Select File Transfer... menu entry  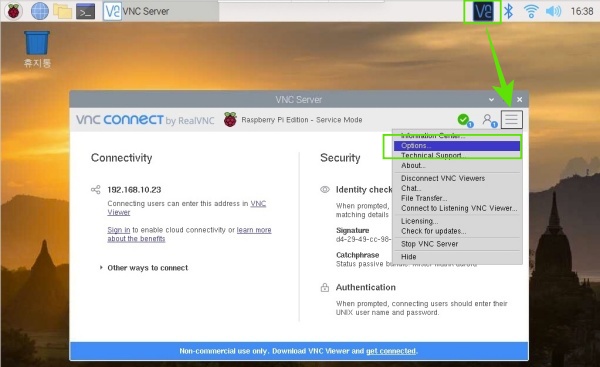457,198
